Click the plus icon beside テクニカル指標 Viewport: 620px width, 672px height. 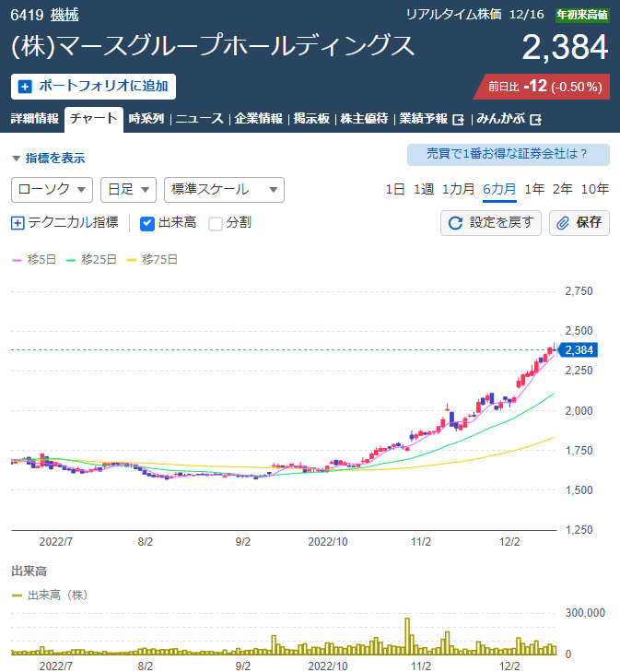point(18,222)
